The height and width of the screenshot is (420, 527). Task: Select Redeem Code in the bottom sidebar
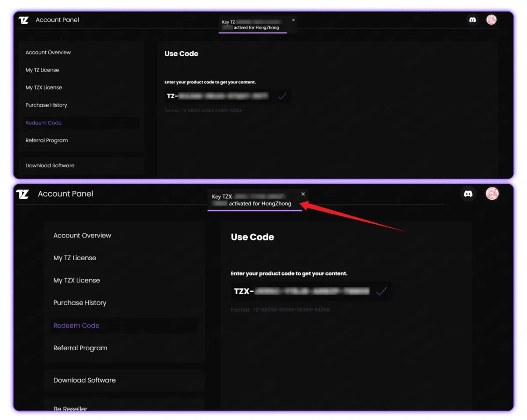point(76,326)
